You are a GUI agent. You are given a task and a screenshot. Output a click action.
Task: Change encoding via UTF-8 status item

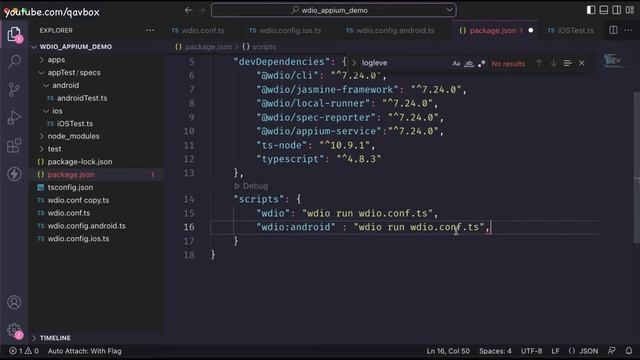(x=531, y=351)
